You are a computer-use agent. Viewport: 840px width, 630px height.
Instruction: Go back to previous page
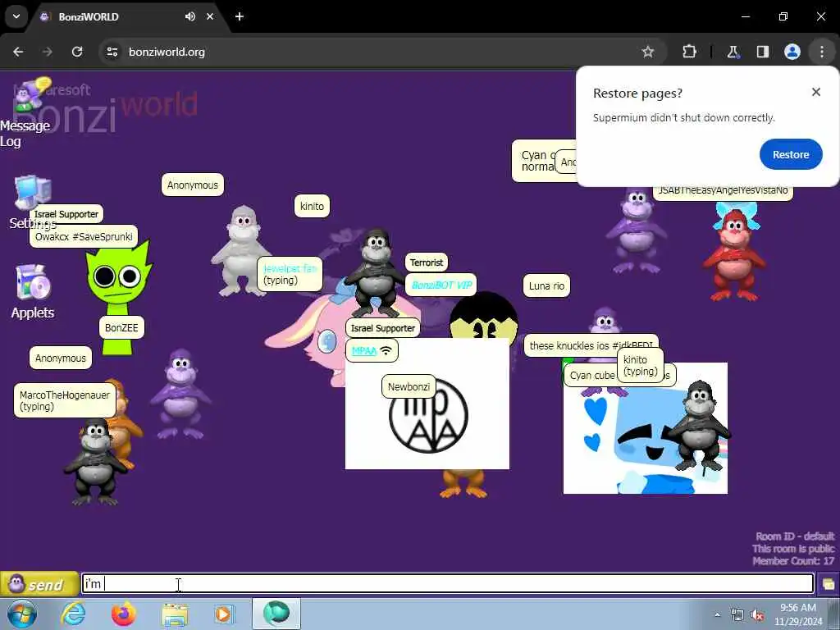coord(18,52)
